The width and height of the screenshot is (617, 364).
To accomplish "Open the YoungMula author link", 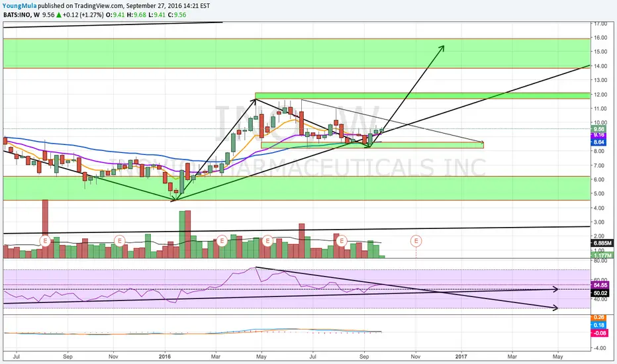I will [20, 6].
